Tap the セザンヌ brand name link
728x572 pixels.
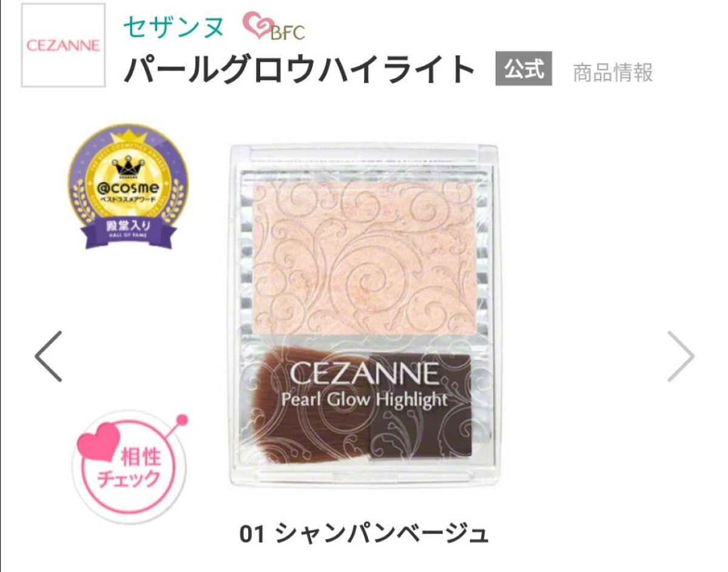coord(174,27)
